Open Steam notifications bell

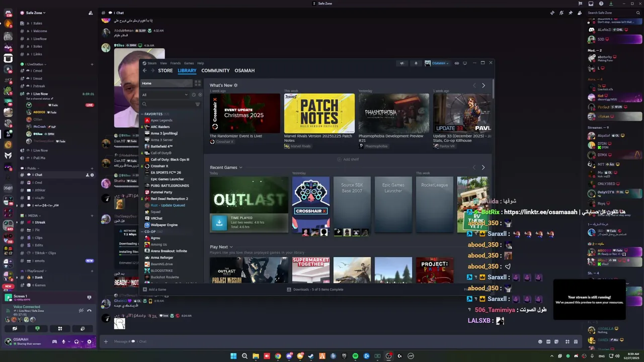point(416,63)
